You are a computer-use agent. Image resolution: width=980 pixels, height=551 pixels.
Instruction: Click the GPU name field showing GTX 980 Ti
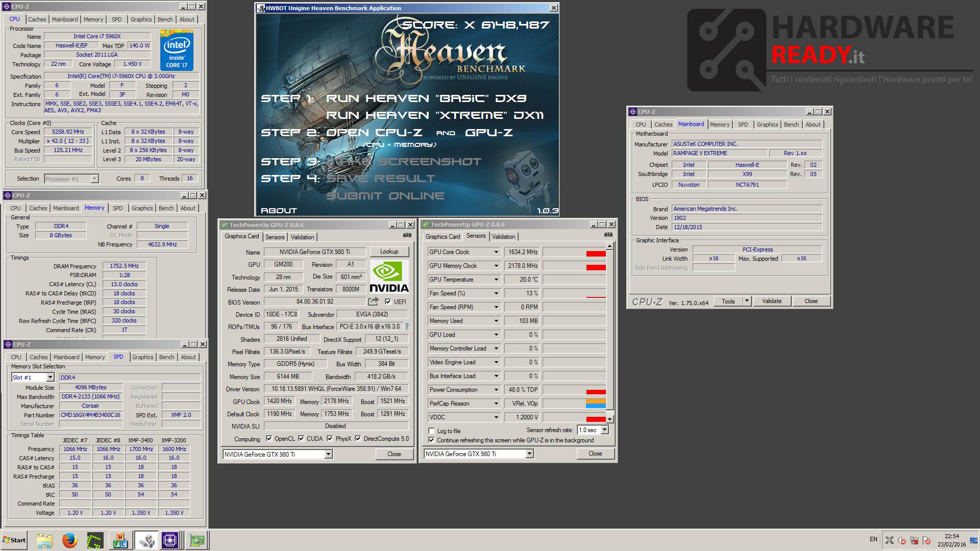(315, 252)
